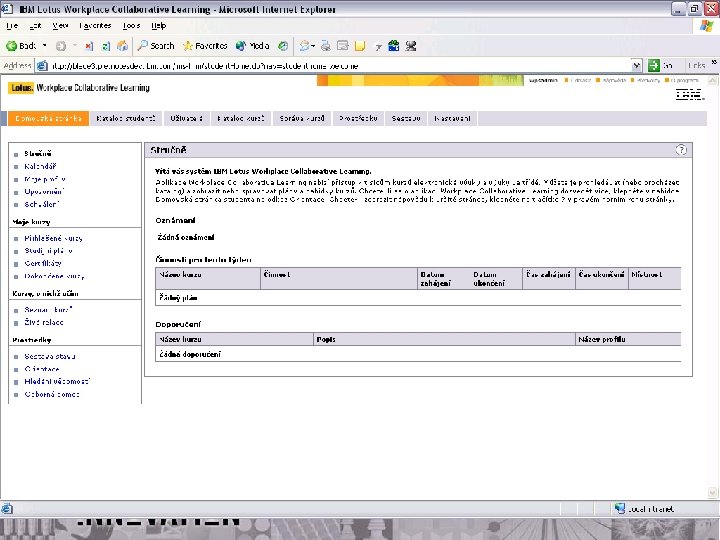Switch to the Správa kurzů tab

click(x=302, y=118)
